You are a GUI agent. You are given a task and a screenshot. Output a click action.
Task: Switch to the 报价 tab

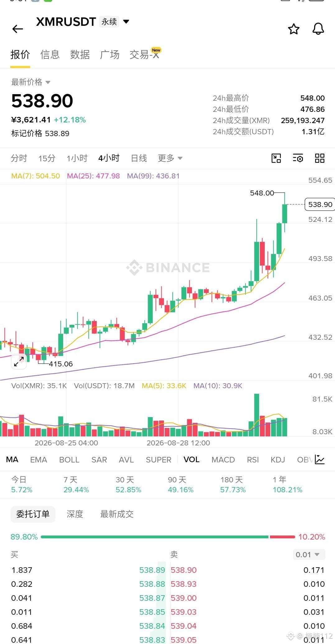click(20, 55)
